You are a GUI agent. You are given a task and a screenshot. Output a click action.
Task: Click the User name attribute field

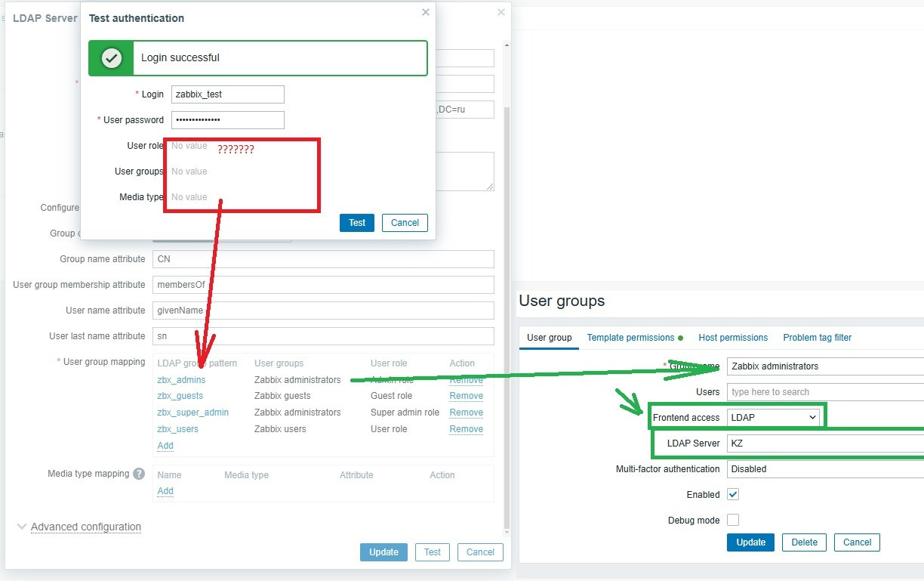tap(323, 311)
